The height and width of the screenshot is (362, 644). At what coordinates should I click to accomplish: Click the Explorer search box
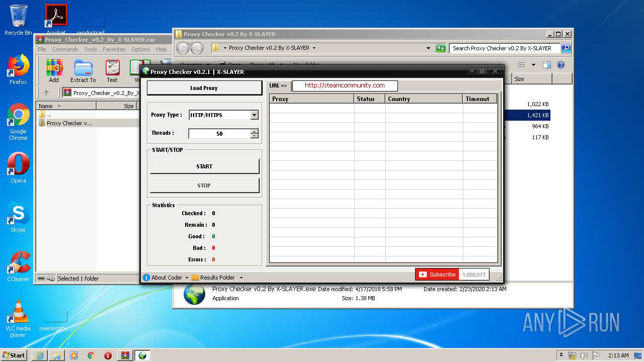point(505,48)
